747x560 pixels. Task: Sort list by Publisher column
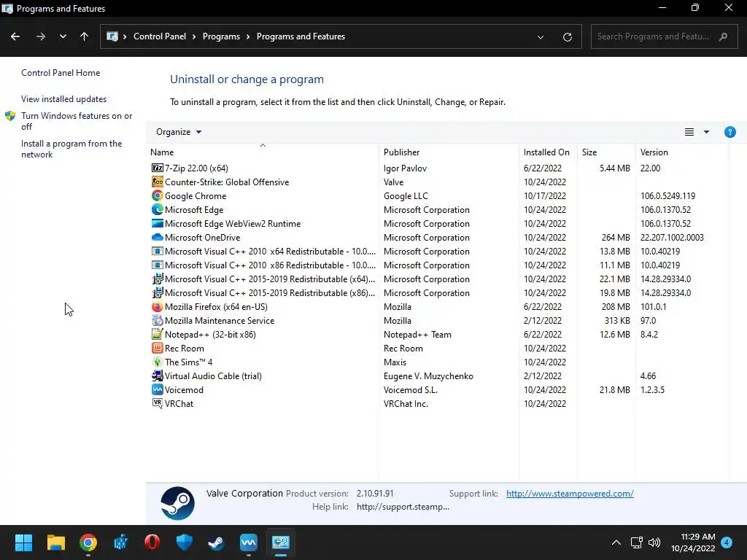click(x=449, y=152)
